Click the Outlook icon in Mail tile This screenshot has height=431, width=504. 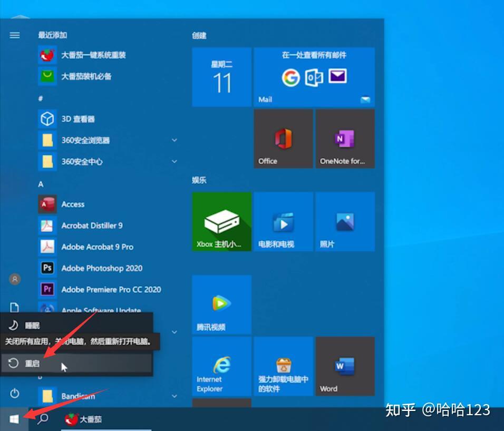click(314, 77)
